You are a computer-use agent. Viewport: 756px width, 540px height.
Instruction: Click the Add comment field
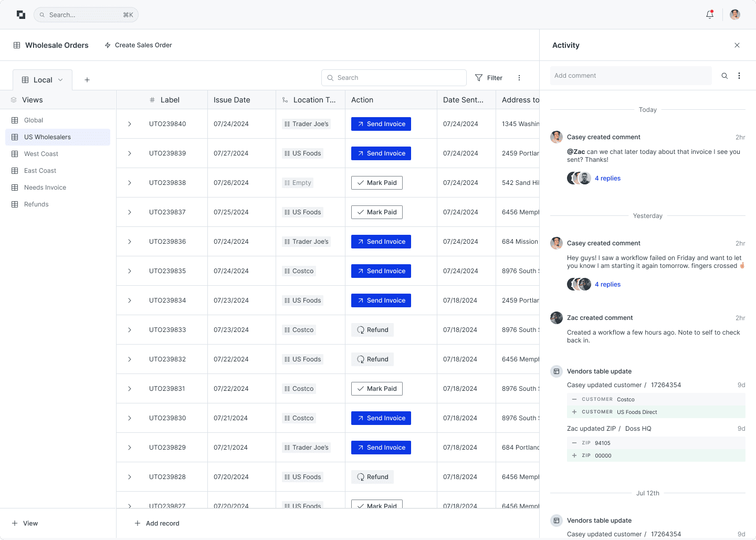click(631, 76)
